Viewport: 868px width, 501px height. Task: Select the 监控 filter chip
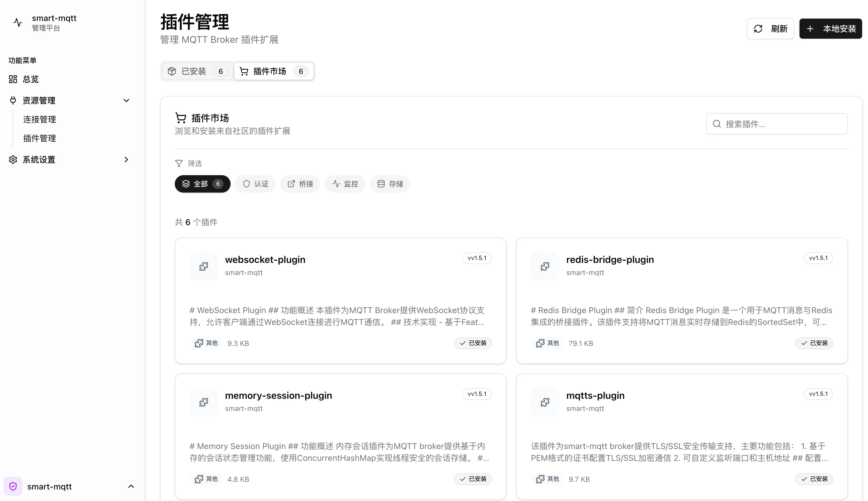click(345, 184)
